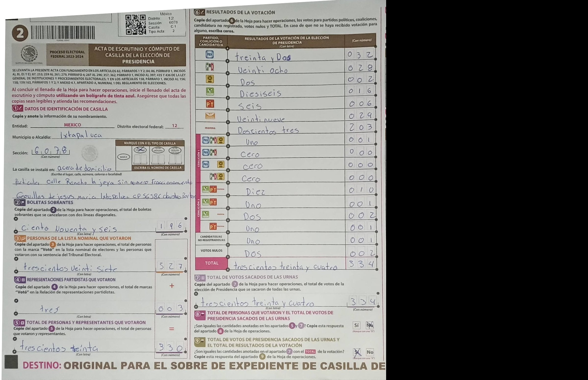Screen dimensions: 588x380
Task: Click the Verde-PT-morena logos in the 'Diez' row
Action: tap(214, 189)
